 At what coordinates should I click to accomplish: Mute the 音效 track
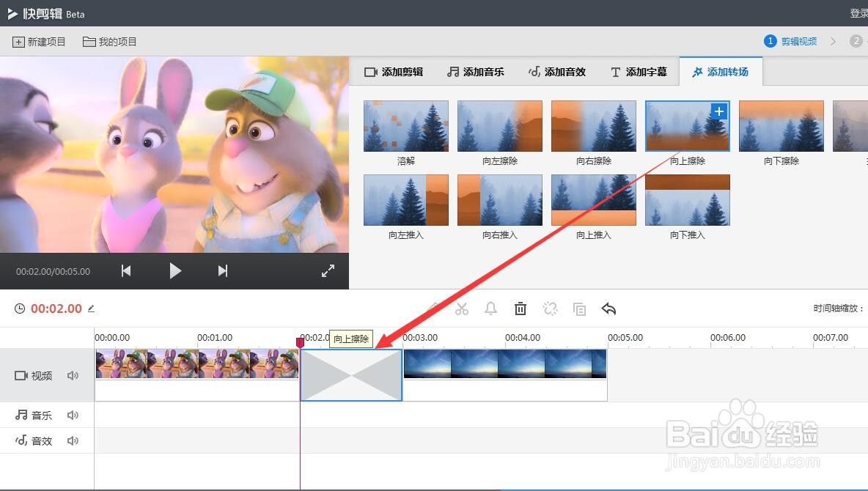73,441
